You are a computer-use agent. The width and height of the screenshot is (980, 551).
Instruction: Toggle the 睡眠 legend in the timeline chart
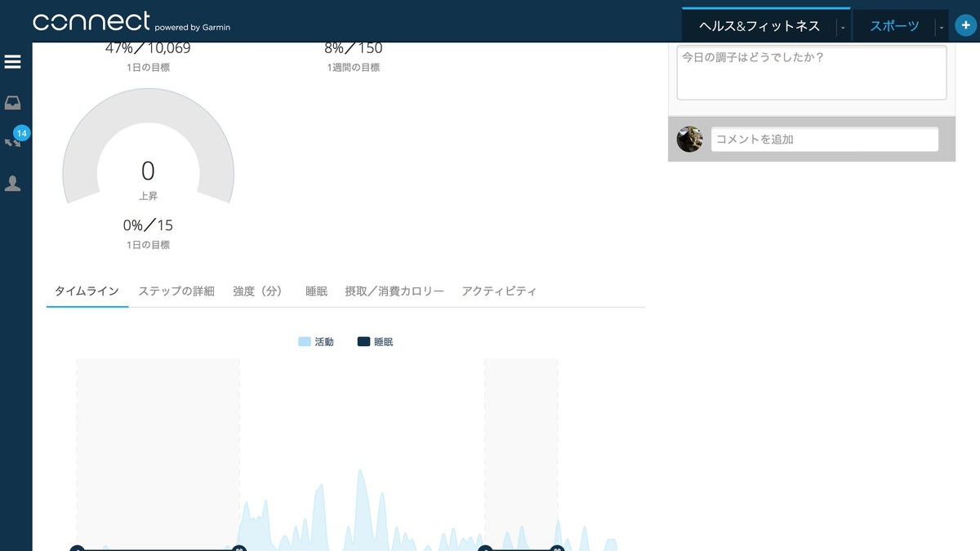coord(376,341)
